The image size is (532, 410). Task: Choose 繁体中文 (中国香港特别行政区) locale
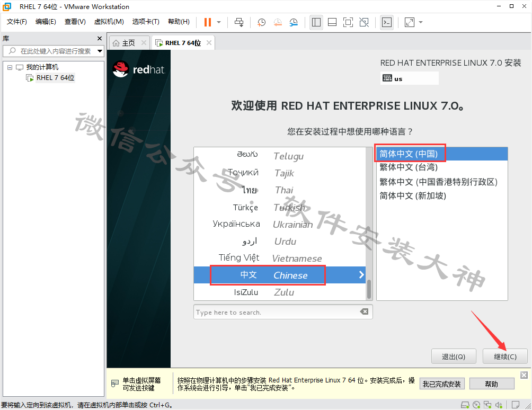coord(442,182)
